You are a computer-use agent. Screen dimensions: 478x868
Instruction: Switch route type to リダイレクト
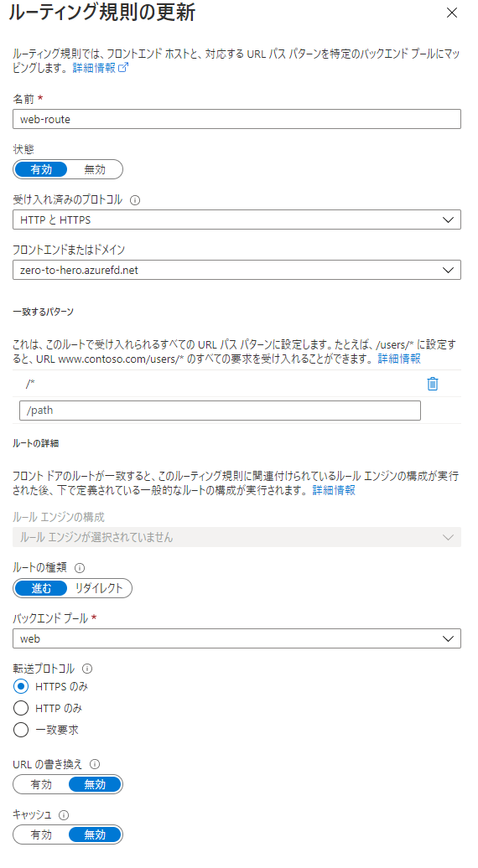99,588
